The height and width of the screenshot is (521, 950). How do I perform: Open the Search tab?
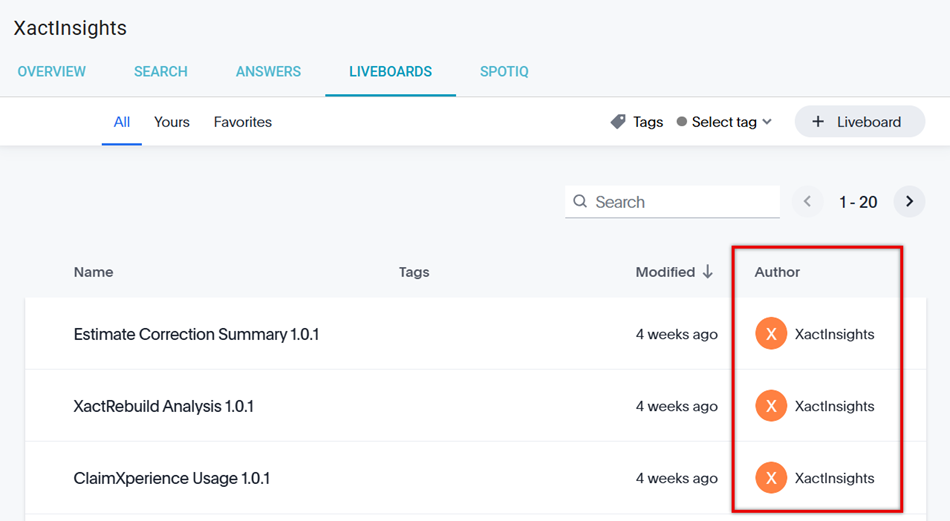(161, 72)
